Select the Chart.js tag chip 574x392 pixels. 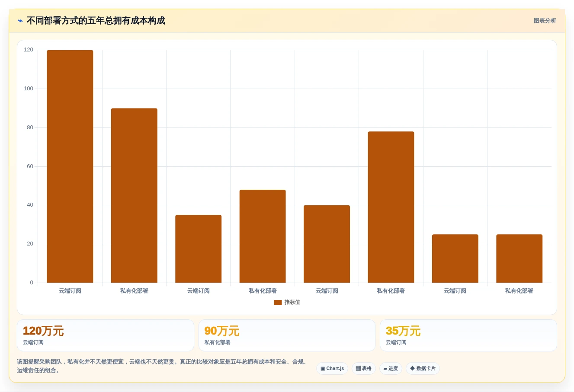[x=332, y=369]
